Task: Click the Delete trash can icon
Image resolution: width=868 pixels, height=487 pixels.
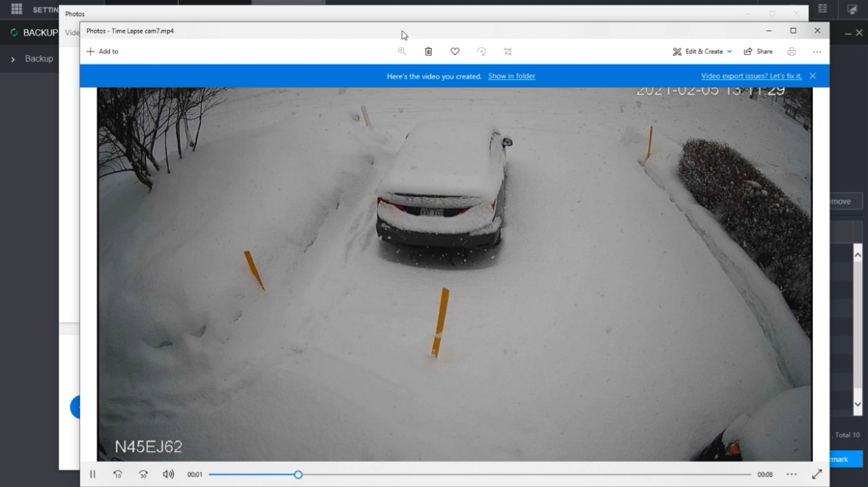Action: point(428,51)
